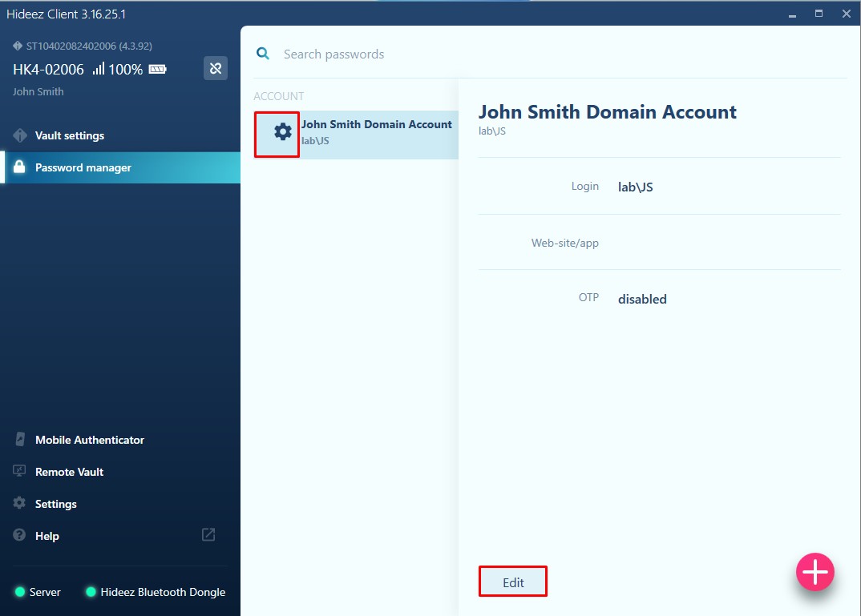Screen dimensions: 861x616
Task: Click the signal strength bars icon
Action: 99,70
